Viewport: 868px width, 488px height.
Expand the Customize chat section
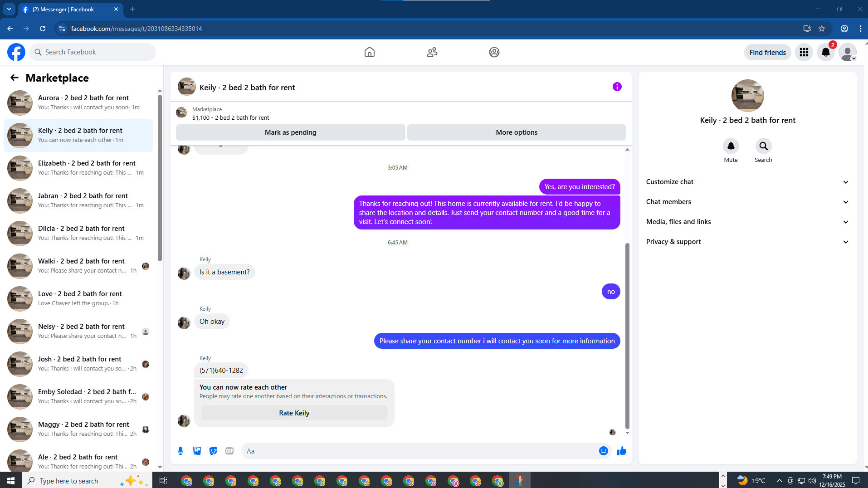click(x=747, y=182)
